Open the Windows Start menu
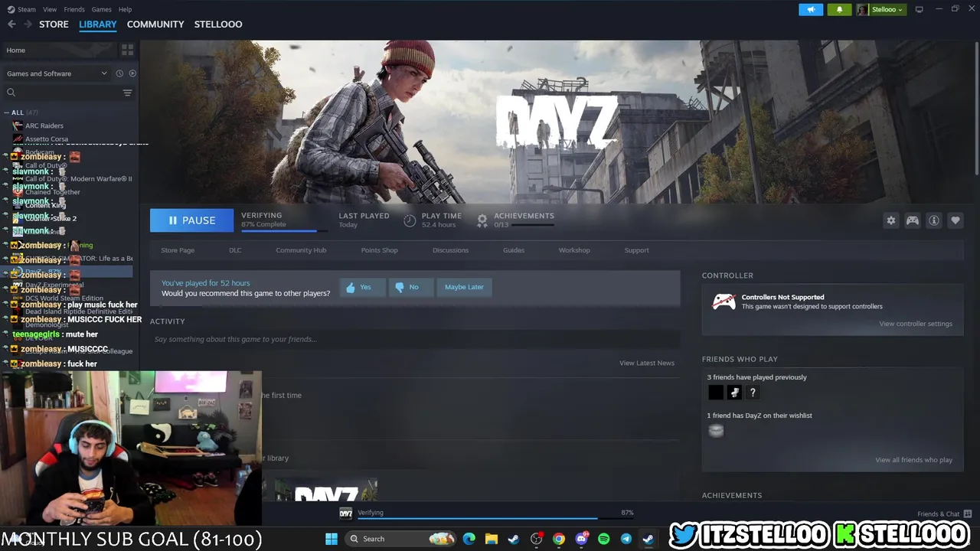Image resolution: width=980 pixels, height=551 pixels. tap(332, 539)
